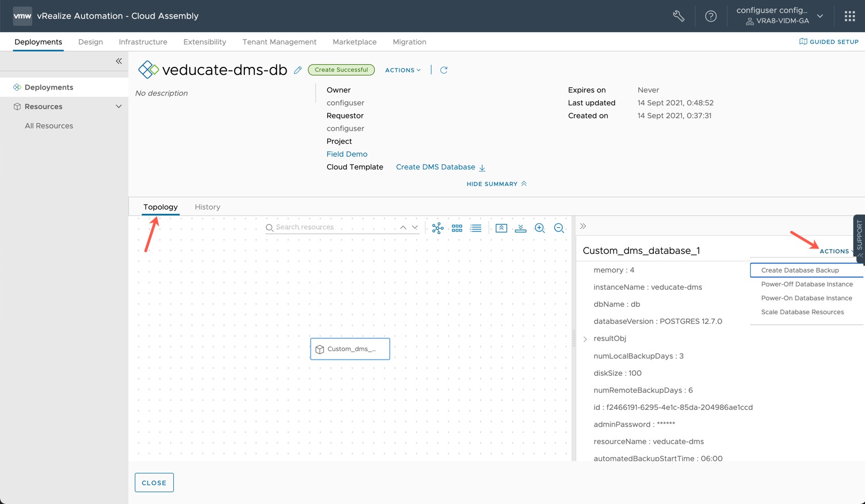Screen dimensions: 865x504
Task: Click the diskSize : 100 text
Action: pyautogui.click(x=617, y=373)
